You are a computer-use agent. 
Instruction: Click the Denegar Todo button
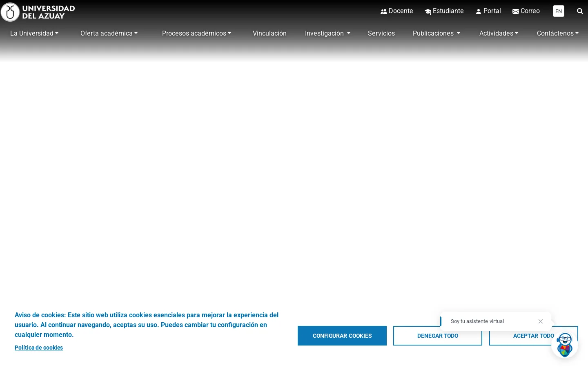point(438,336)
